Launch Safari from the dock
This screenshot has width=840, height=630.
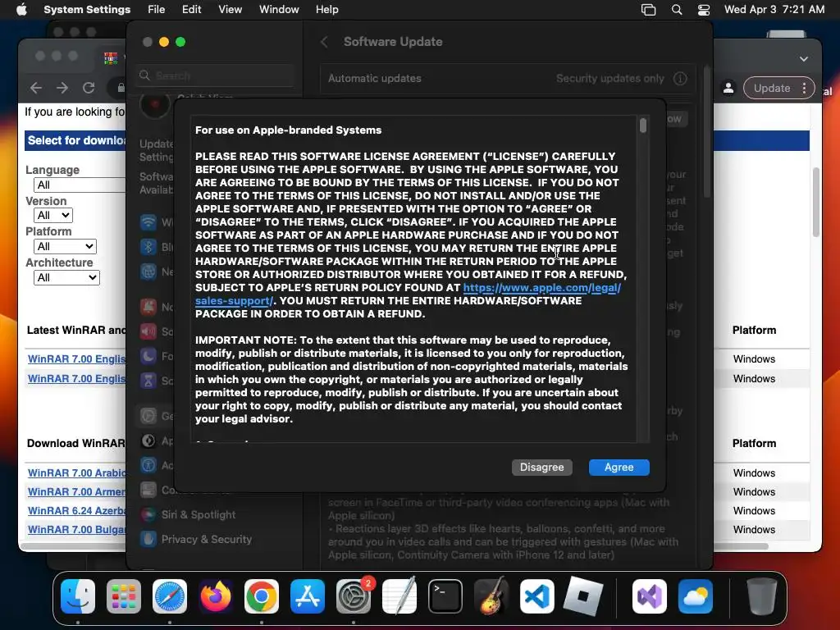tap(170, 596)
